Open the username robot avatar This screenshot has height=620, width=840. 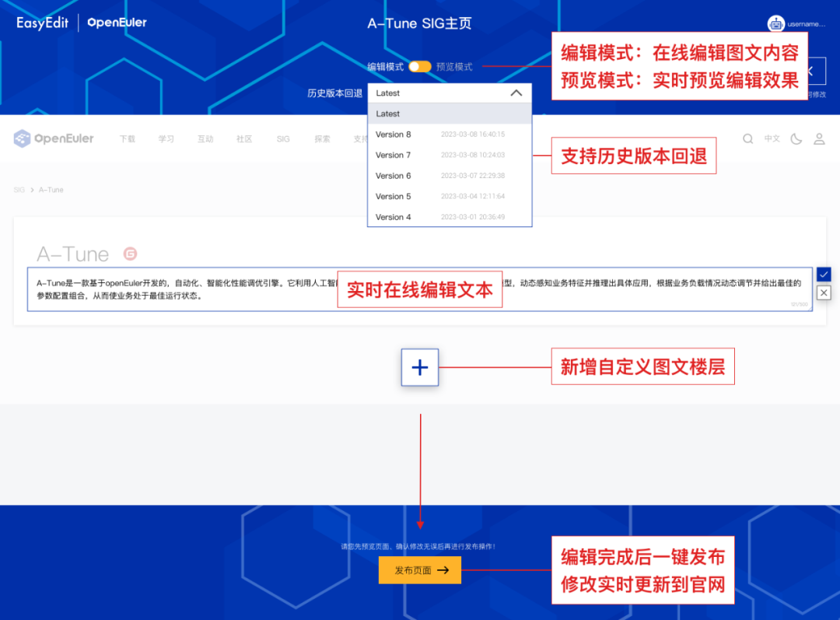point(775,23)
